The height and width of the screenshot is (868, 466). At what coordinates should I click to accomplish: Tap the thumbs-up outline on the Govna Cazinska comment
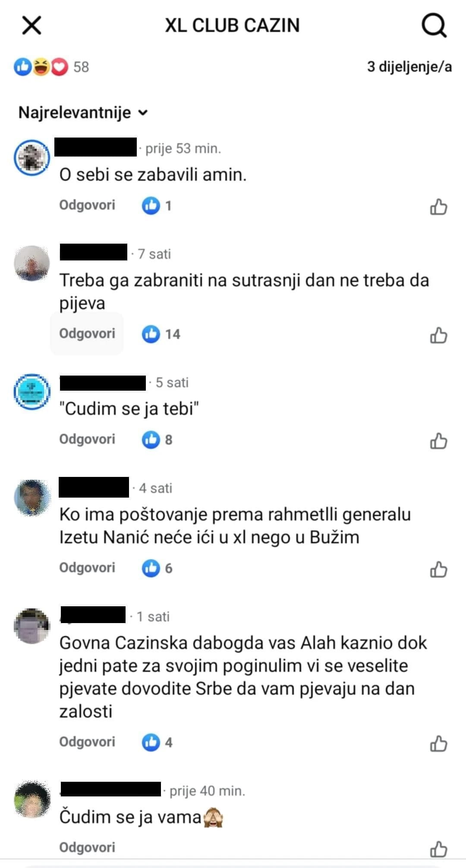click(x=438, y=743)
